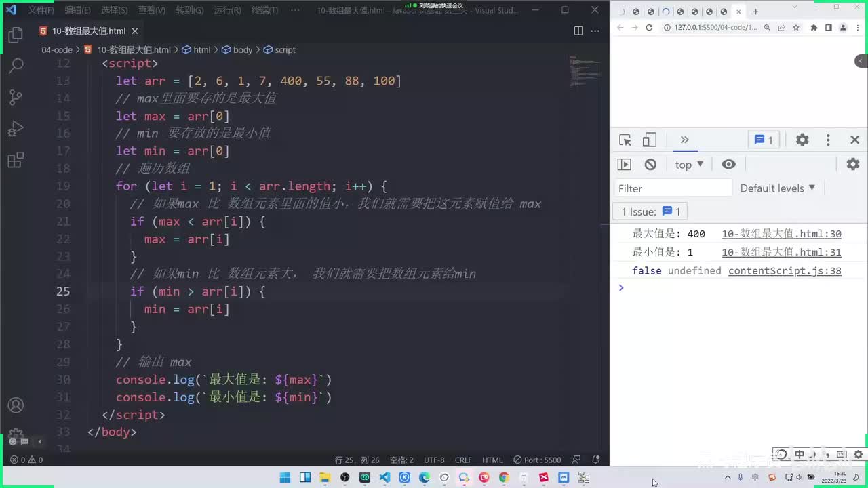This screenshot has height=488, width=868.
Task: Click the split editor icon
Action: pos(578,30)
